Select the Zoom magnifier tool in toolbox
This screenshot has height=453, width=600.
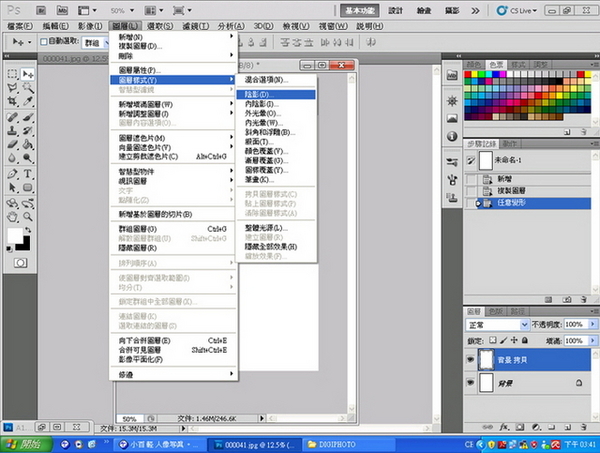click(x=28, y=217)
